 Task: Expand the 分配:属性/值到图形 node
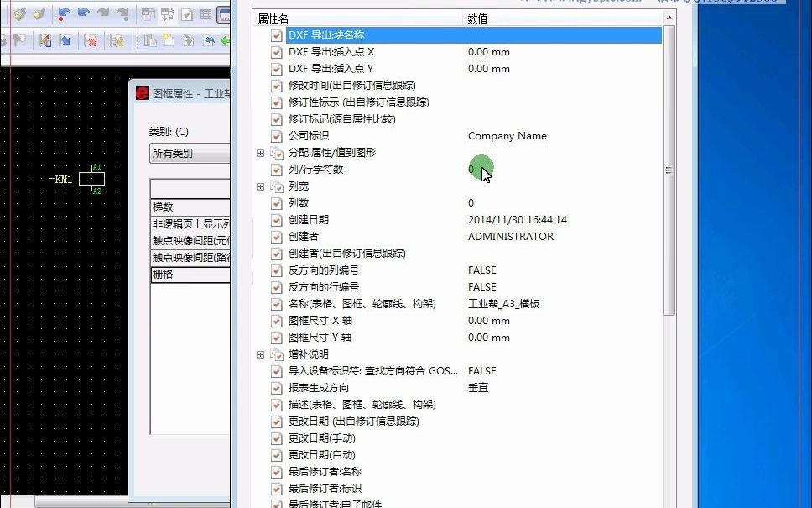click(x=260, y=153)
